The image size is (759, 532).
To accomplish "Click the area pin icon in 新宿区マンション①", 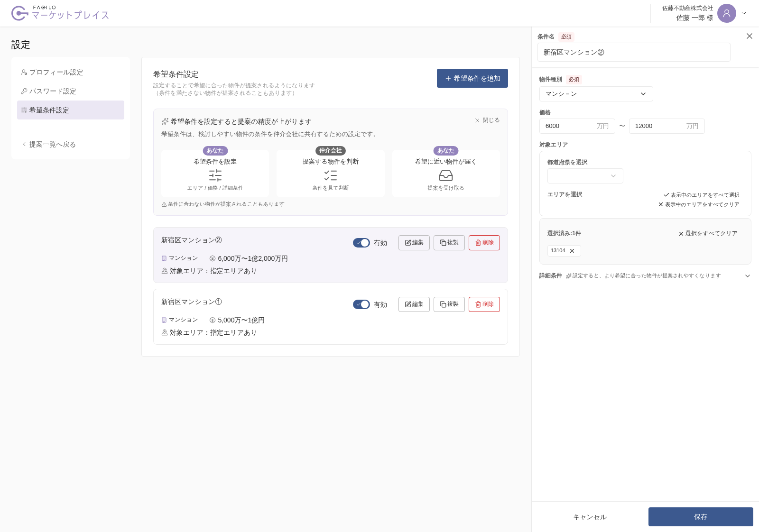I will (165, 332).
